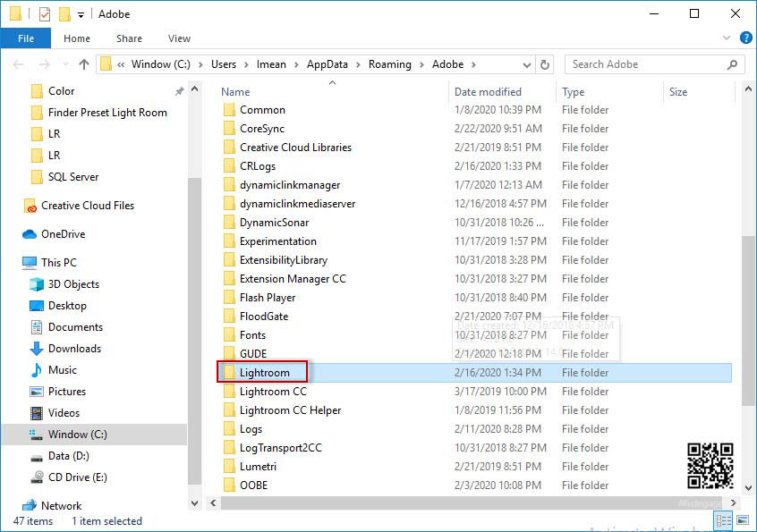Screen dimensions: 757x532
Task: Switch to Details view icon
Action: (724, 521)
